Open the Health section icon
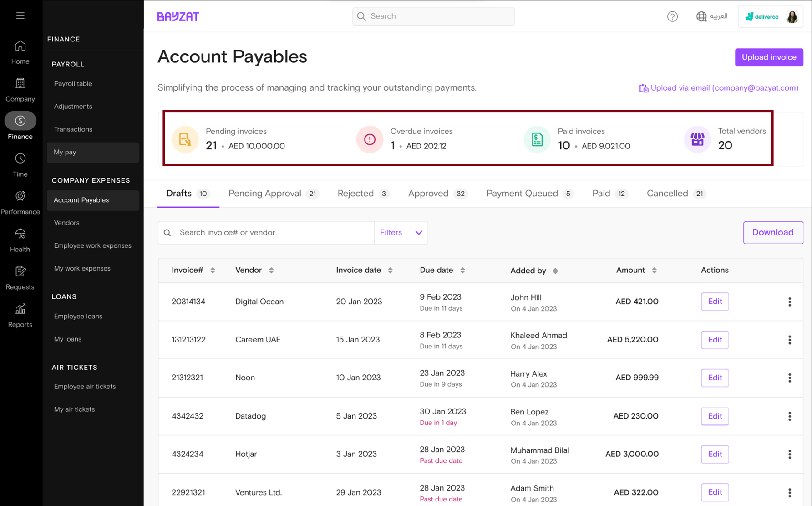Image resolution: width=812 pixels, height=506 pixels. [20, 240]
